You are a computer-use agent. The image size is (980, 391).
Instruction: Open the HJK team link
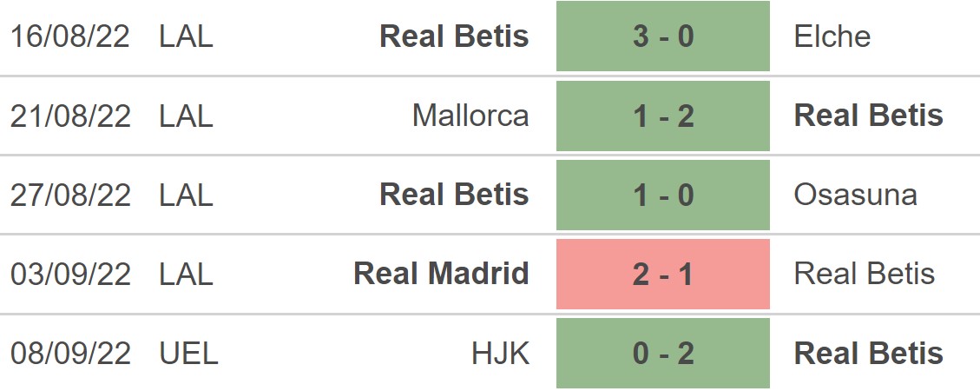(x=502, y=353)
